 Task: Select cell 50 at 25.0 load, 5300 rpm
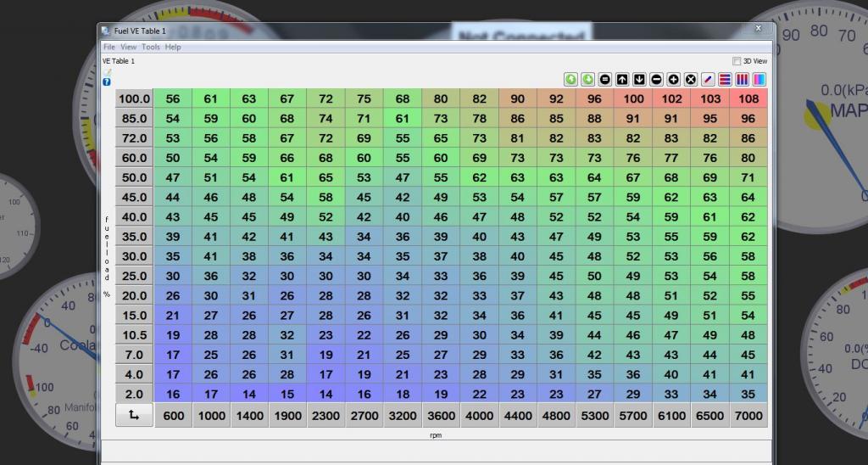tap(594, 276)
